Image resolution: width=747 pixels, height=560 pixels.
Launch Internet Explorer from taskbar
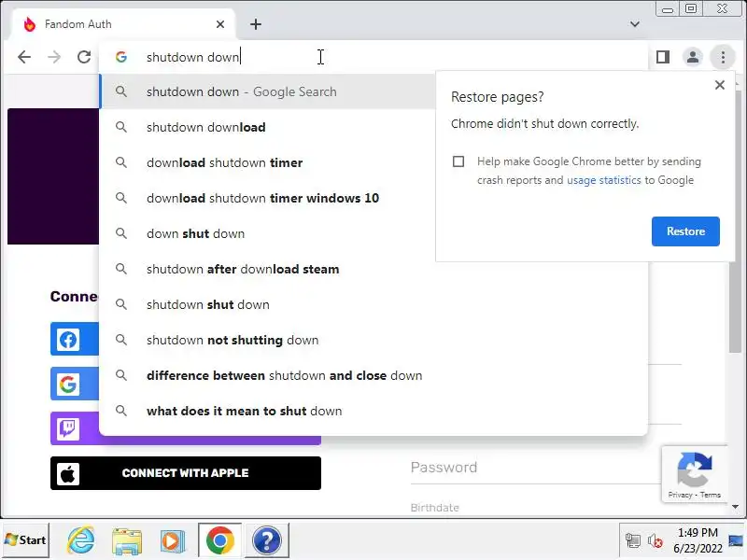(x=81, y=540)
